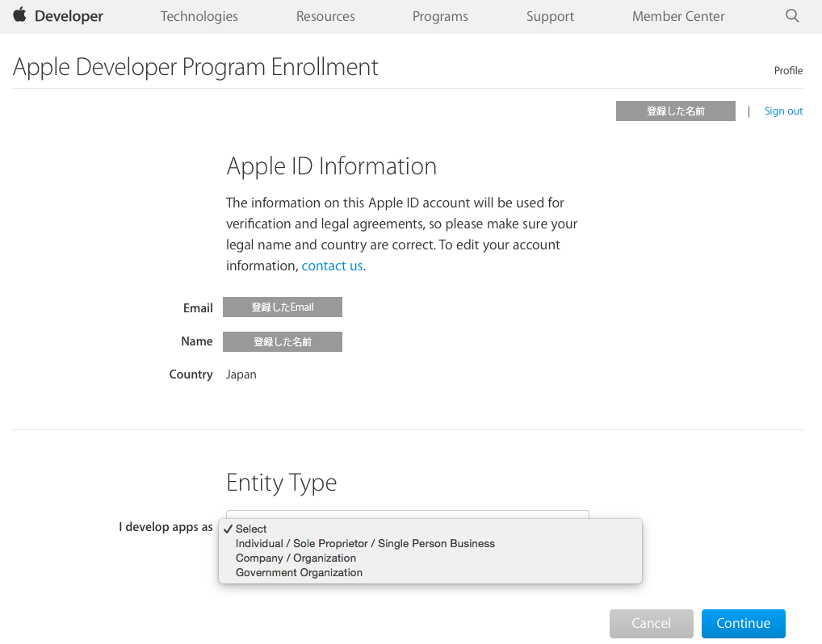Click the contact us link
Screen dimensions: 822x644
click(332, 266)
